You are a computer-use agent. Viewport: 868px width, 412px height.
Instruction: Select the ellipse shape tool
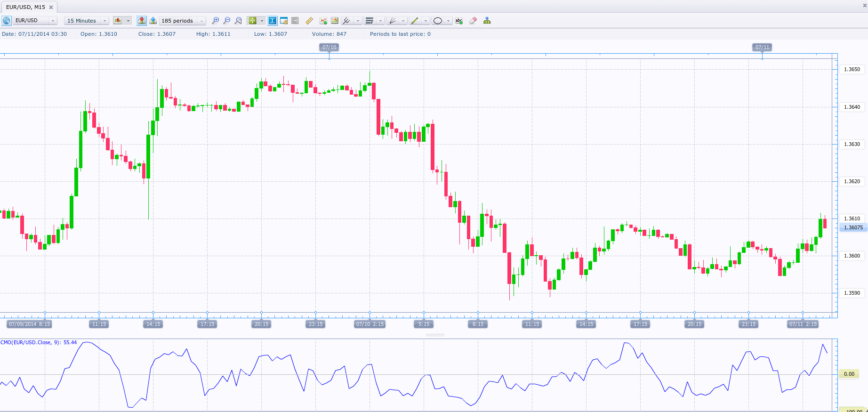[438, 21]
